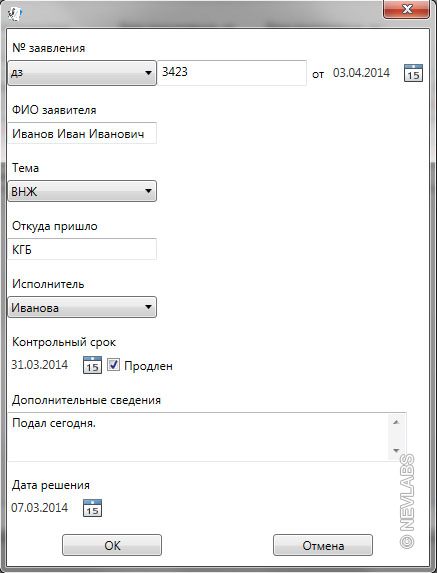The image size is (437, 573).
Task: Click the decision date 07.03.2014
Action: tap(39, 508)
